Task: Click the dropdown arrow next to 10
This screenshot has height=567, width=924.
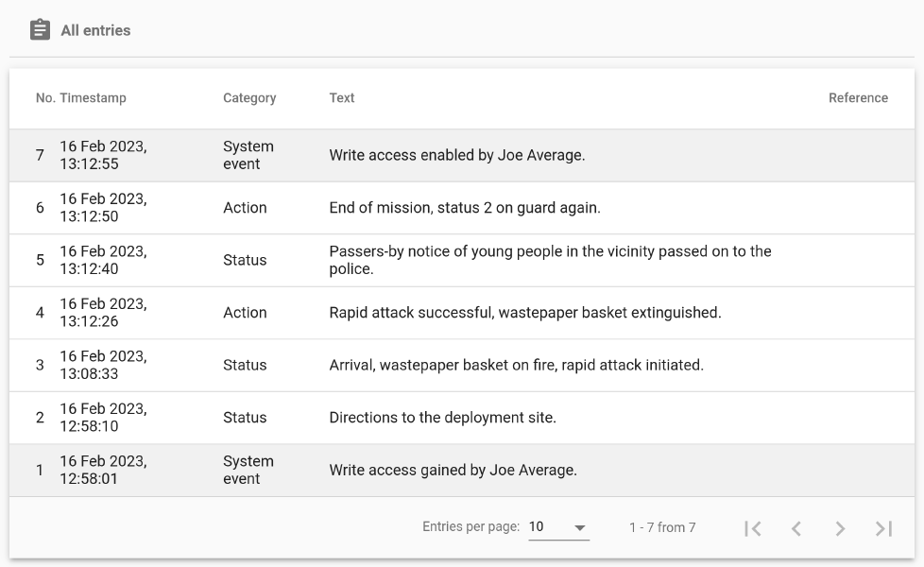Action: (x=580, y=528)
